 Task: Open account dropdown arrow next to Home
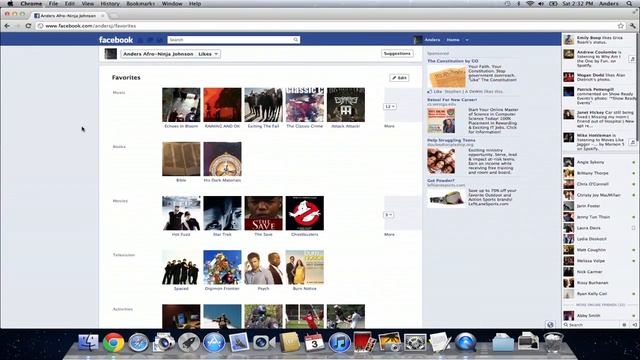pyautogui.click(x=467, y=40)
